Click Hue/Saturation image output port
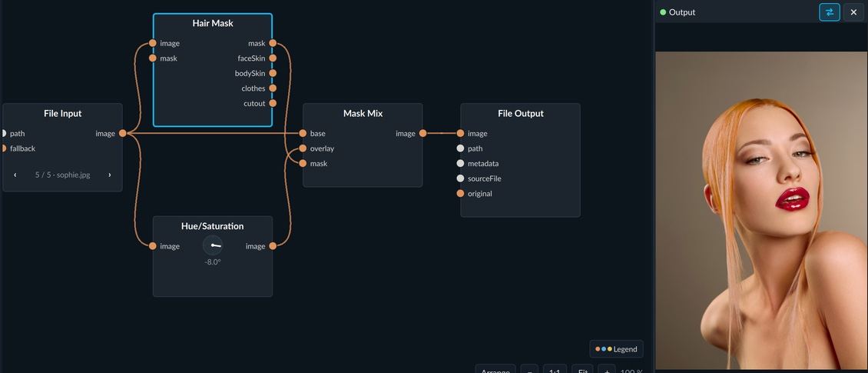 click(273, 246)
